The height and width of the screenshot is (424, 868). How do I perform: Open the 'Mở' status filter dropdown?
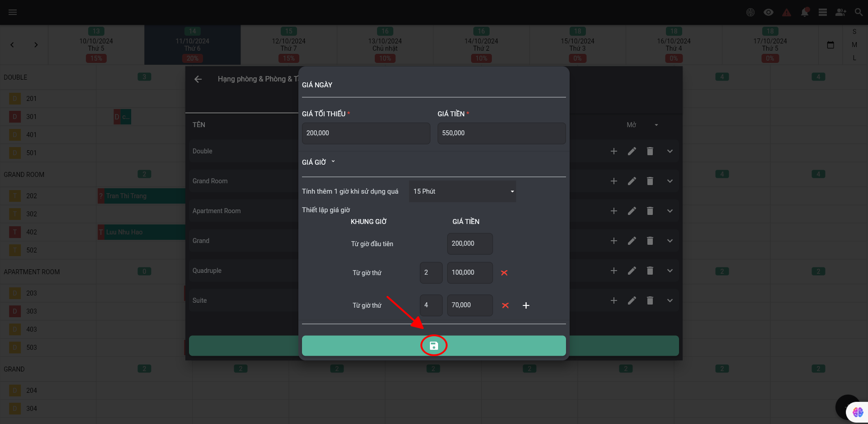coord(642,125)
